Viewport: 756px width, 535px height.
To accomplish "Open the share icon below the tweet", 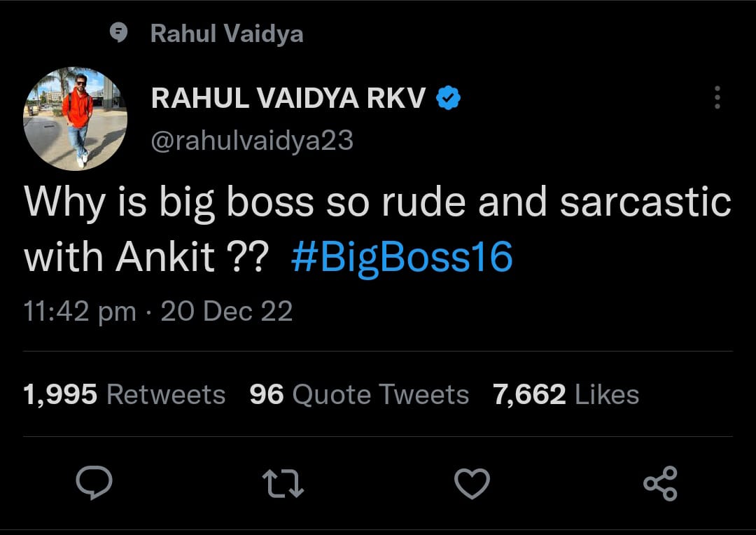I will [661, 483].
